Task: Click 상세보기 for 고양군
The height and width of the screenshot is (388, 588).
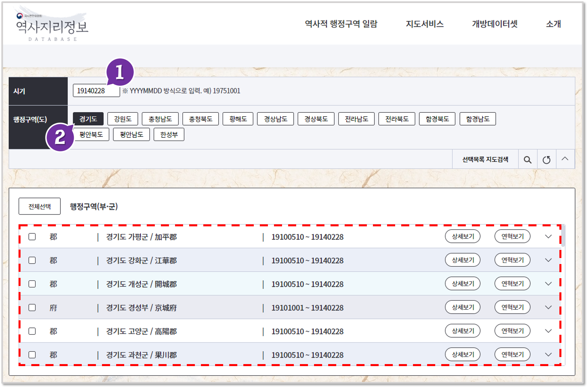Action: click(x=463, y=331)
